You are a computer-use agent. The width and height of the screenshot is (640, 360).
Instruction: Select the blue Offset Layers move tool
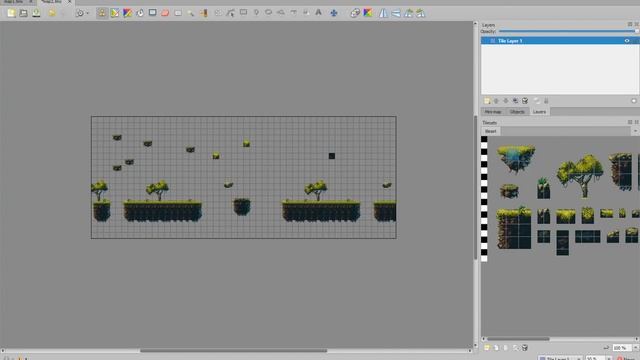tap(334, 13)
